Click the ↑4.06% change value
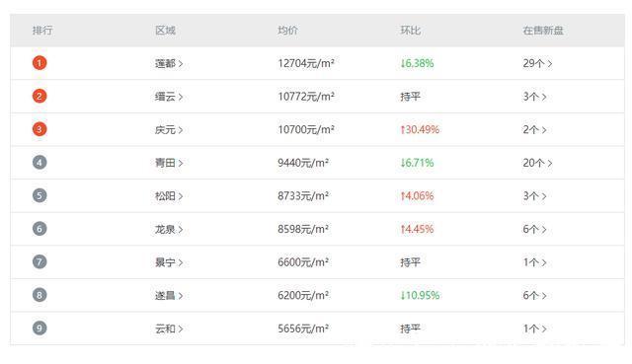 pos(417,196)
